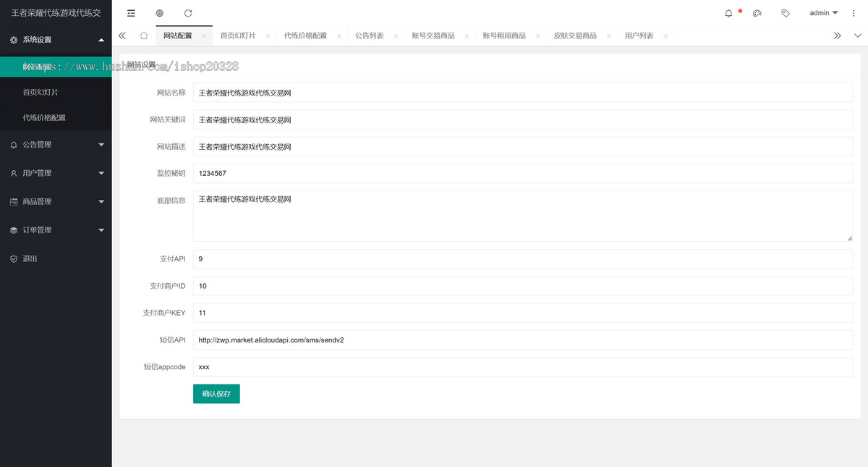
Task: Click the 系统设置 gear icon
Action: tap(14, 40)
